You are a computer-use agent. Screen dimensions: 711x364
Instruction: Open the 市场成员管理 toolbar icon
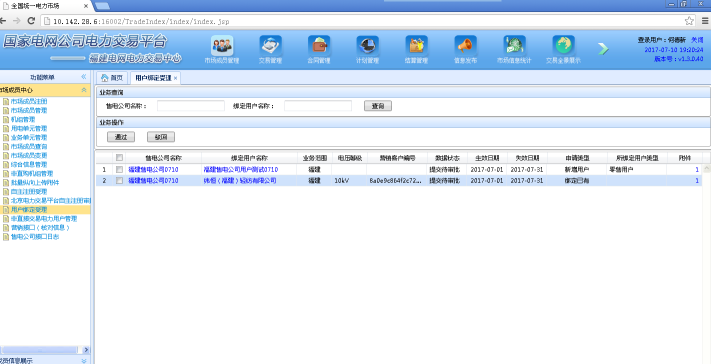pos(222,46)
